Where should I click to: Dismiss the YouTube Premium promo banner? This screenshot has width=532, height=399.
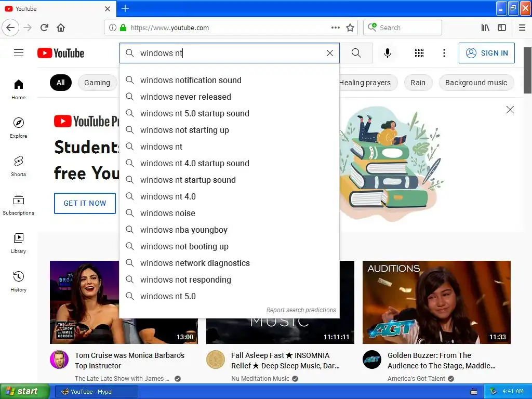(x=510, y=110)
